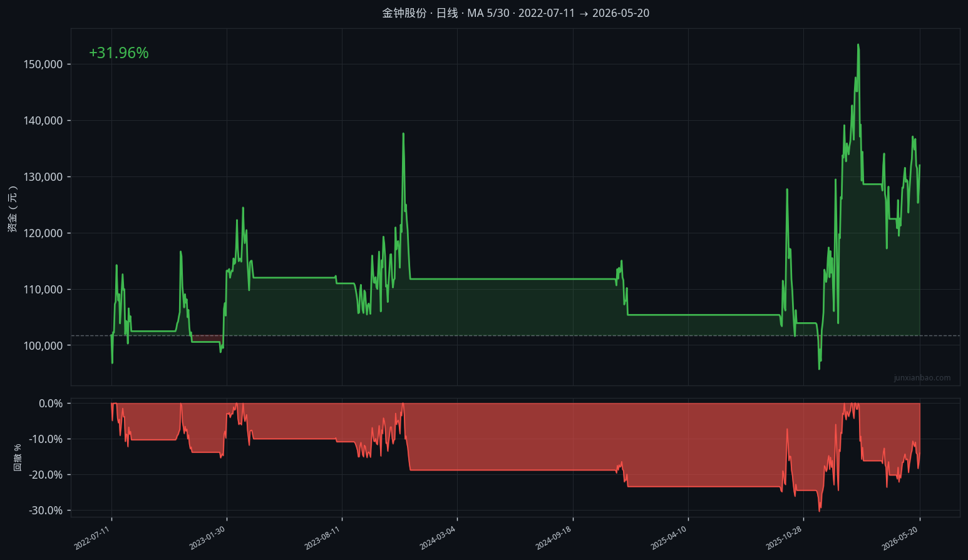Select the 2022-07-11 date tick label
968x560 pixels.
(x=92, y=538)
